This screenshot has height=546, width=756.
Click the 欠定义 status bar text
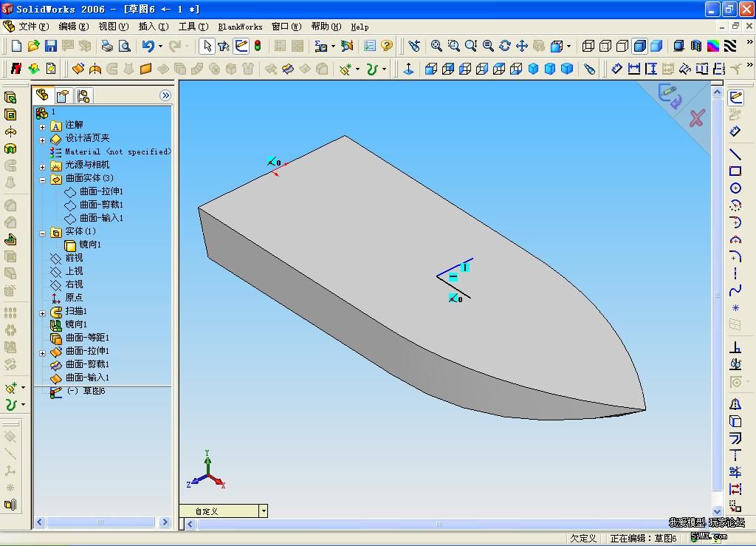[x=583, y=539]
